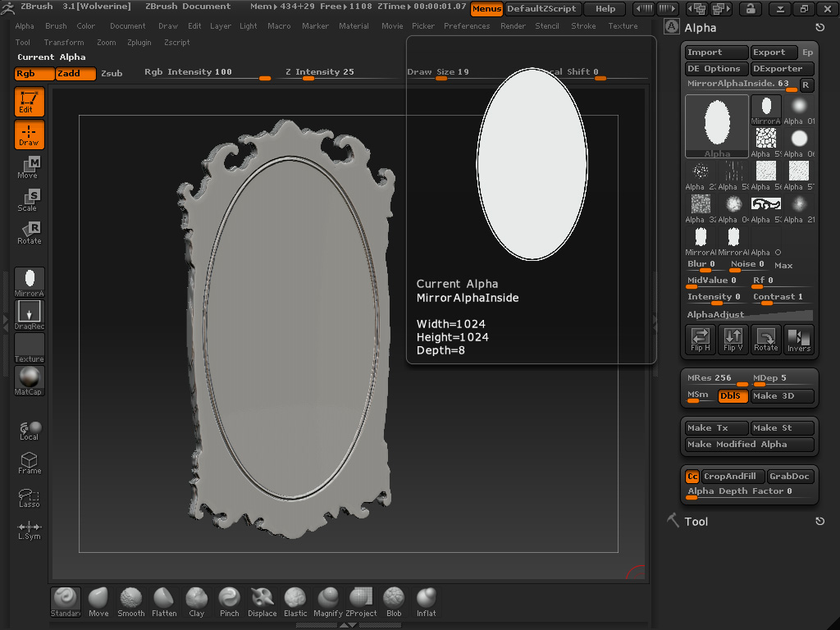Click the Alpha palette dock icon

[819, 28]
